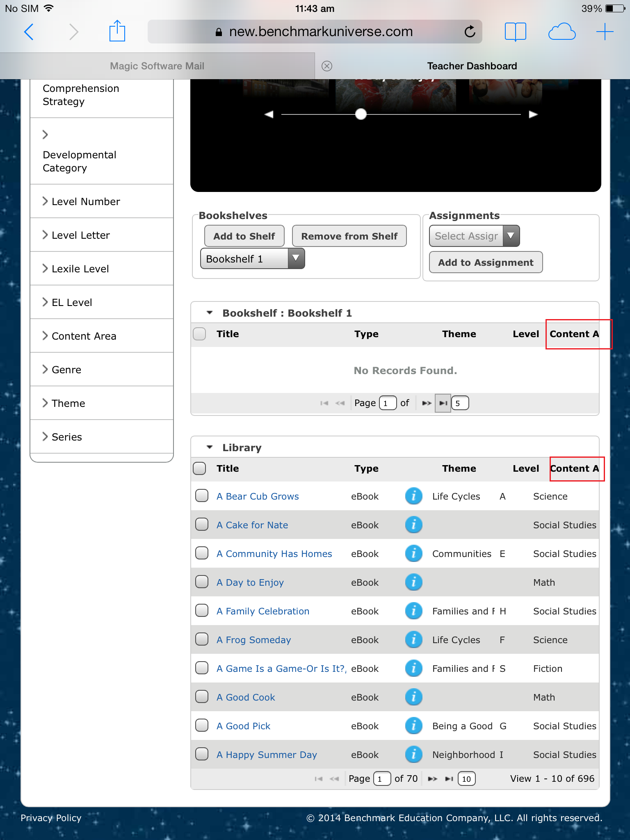
Task: Click the carousel slider handle
Action: (361, 114)
